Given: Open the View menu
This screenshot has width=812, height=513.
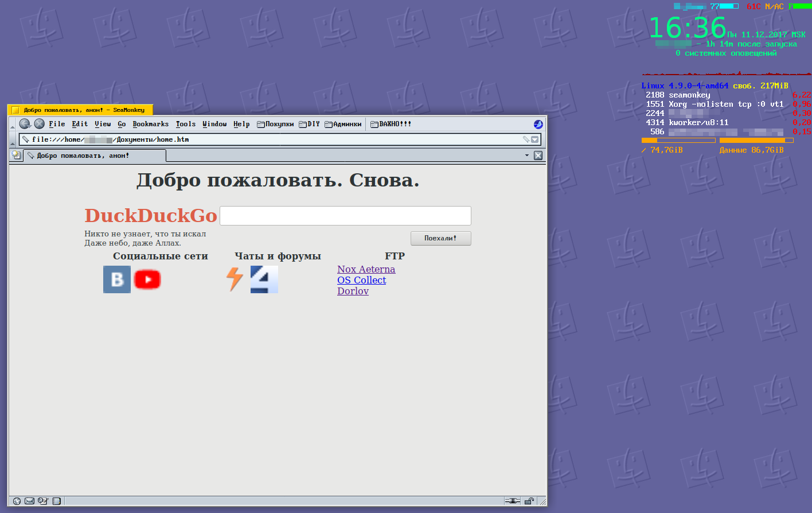Looking at the screenshot, I should pos(103,124).
